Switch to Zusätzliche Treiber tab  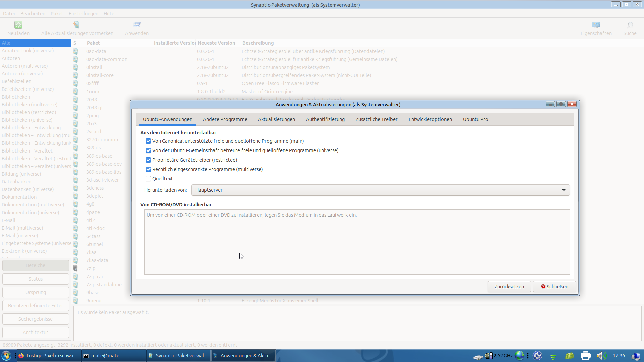[x=376, y=119]
